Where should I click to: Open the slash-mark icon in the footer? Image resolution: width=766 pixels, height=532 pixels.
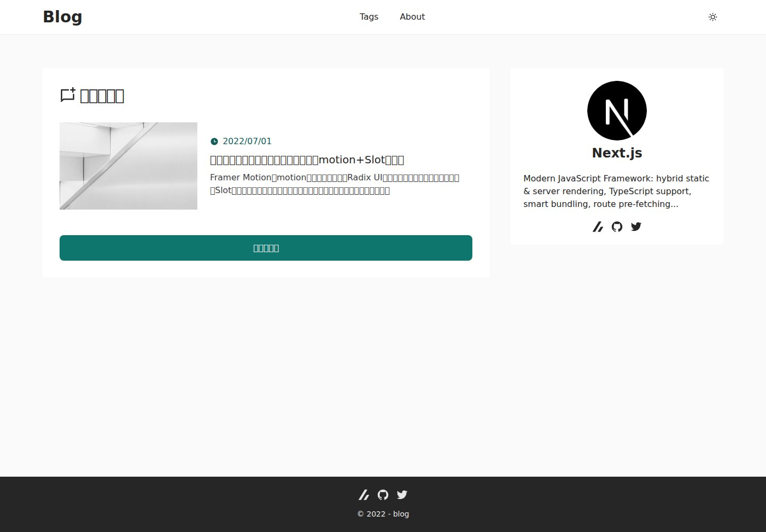pos(364,495)
